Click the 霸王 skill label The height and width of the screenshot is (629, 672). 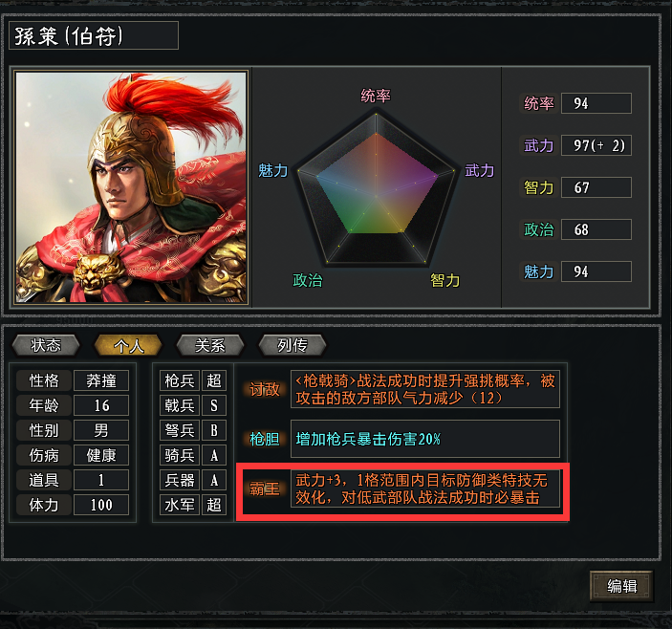(x=265, y=488)
